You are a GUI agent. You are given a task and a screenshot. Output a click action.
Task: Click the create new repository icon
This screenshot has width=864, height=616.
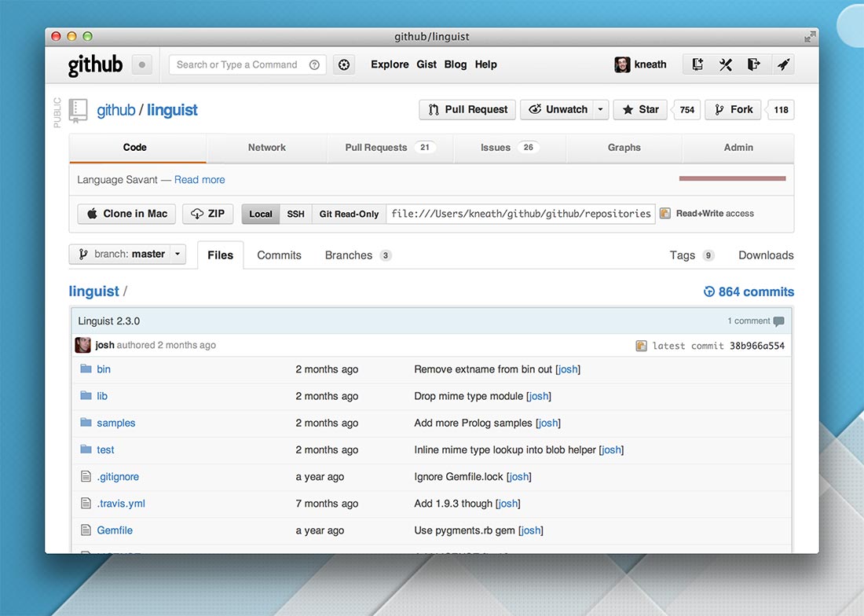(x=697, y=64)
